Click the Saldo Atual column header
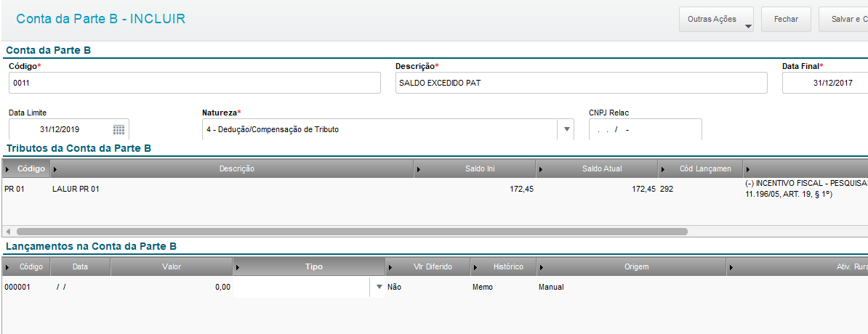This screenshot has width=868, height=334. pyautogui.click(x=597, y=168)
